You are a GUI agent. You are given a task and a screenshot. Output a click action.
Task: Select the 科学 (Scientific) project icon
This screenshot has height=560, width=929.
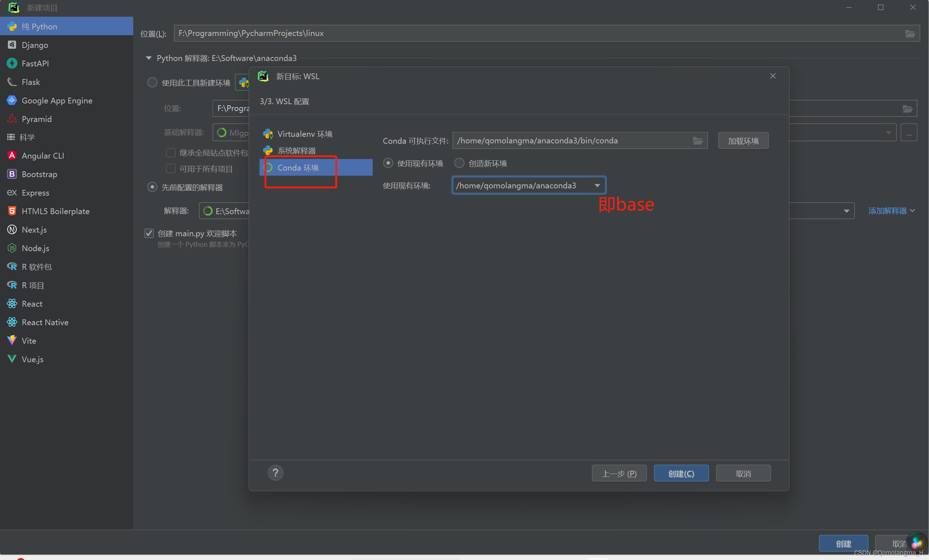[11, 137]
